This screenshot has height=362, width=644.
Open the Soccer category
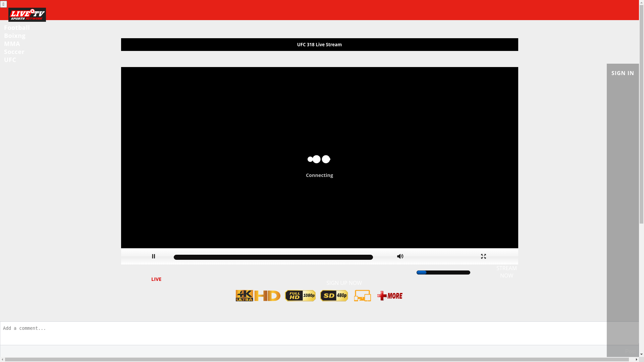[x=14, y=52]
